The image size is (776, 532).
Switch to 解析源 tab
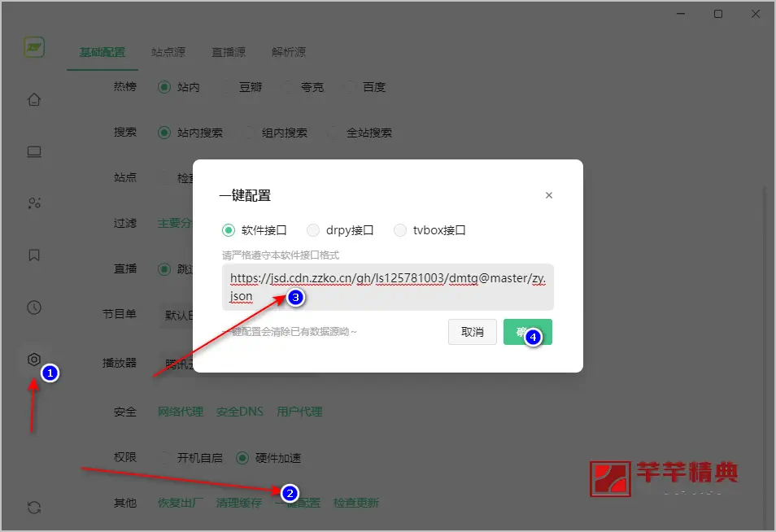coord(289,52)
